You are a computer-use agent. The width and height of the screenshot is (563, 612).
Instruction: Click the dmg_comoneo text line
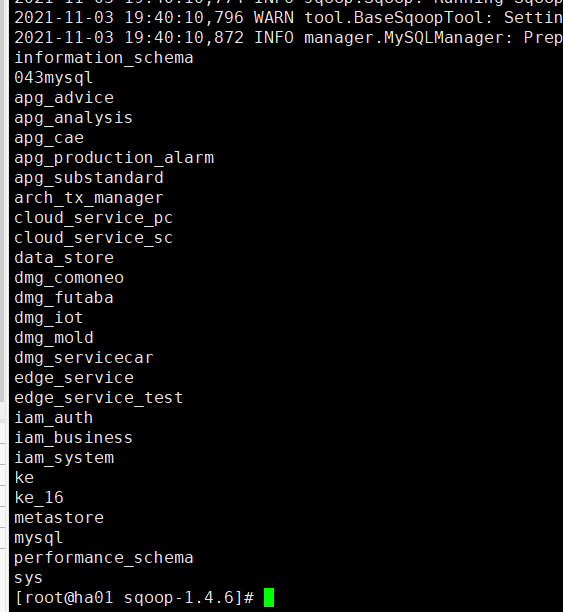point(69,278)
